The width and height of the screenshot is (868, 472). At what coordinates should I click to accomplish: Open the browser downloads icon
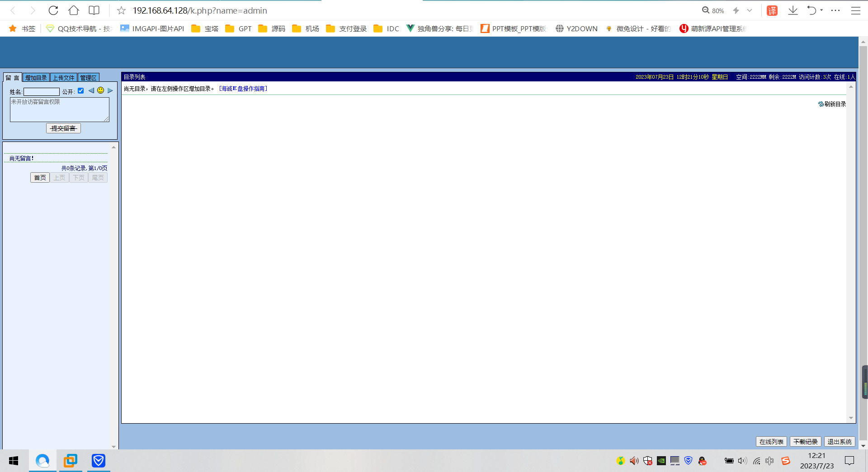[793, 10]
